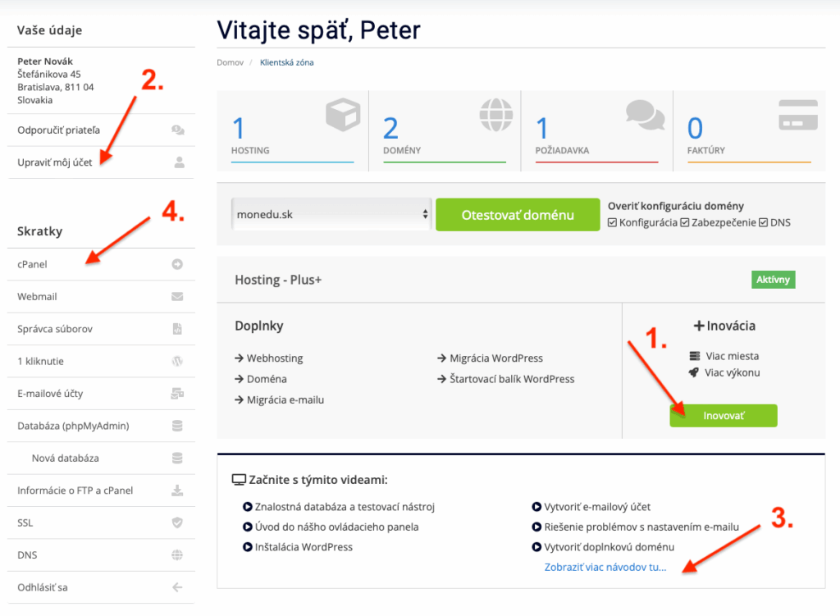Click the WordPress icon beside 1 kliknutie
This screenshot has height=616, width=840.
tap(177, 361)
